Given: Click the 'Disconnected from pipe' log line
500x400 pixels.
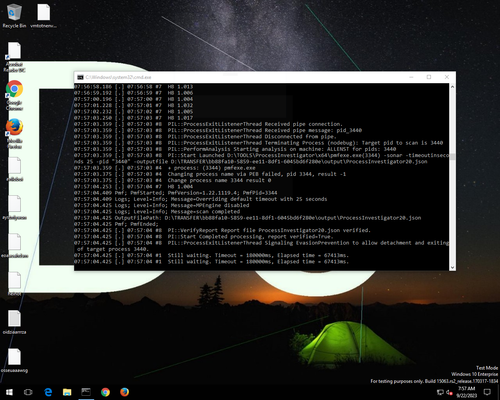Looking at the screenshot, I should [205, 137].
